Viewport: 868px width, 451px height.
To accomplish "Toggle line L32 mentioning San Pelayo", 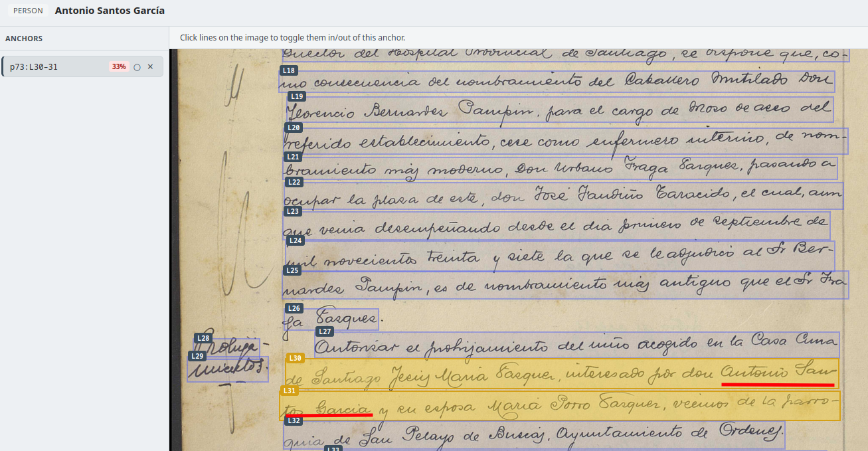I will point(534,434).
